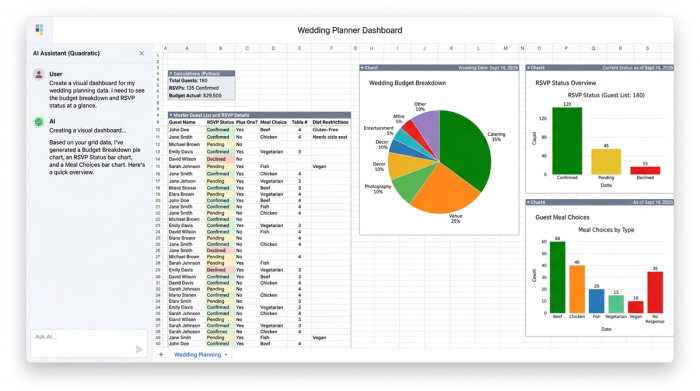This screenshot has height=391, width=700.
Task: Click the Ask AI input field
Action: pyautogui.click(x=89, y=343)
